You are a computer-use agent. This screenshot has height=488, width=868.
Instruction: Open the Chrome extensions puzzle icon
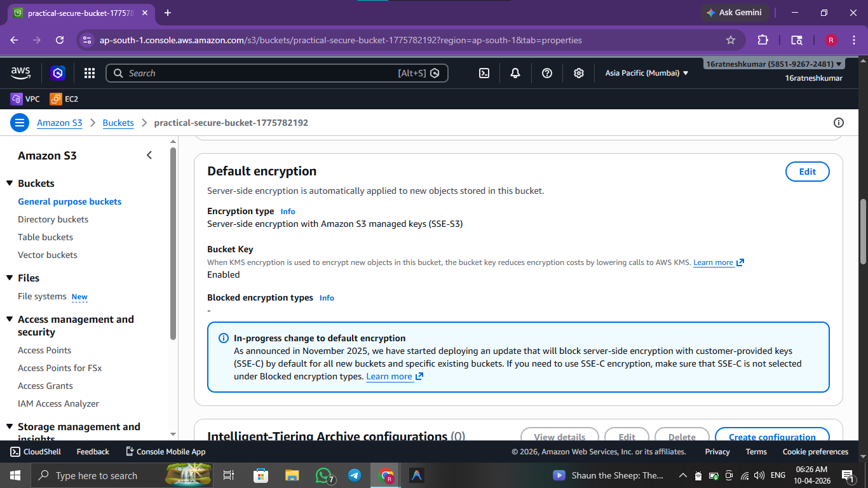pyautogui.click(x=763, y=40)
